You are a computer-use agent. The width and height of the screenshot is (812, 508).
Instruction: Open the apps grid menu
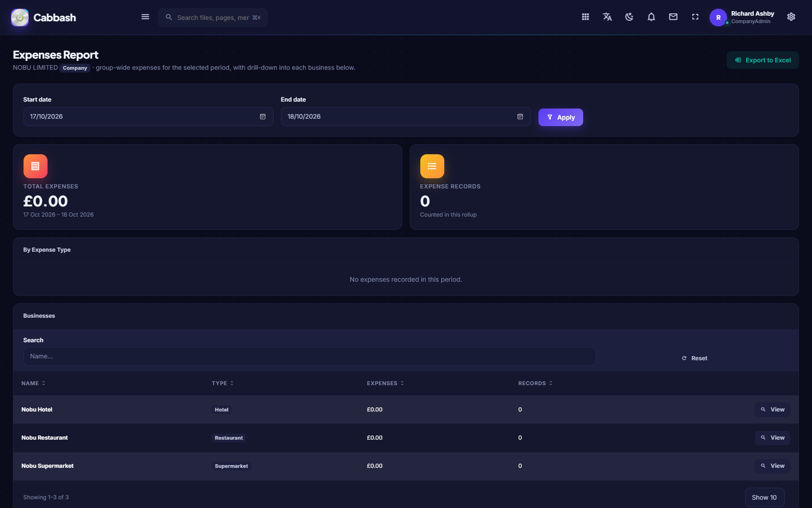pos(585,17)
